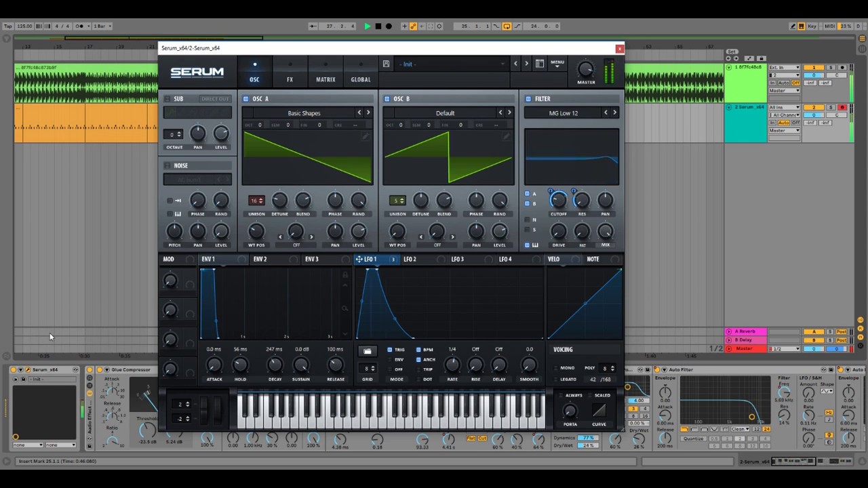The width and height of the screenshot is (868, 488).
Task: Click the portamento curve display
Action: tap(599, 410)
